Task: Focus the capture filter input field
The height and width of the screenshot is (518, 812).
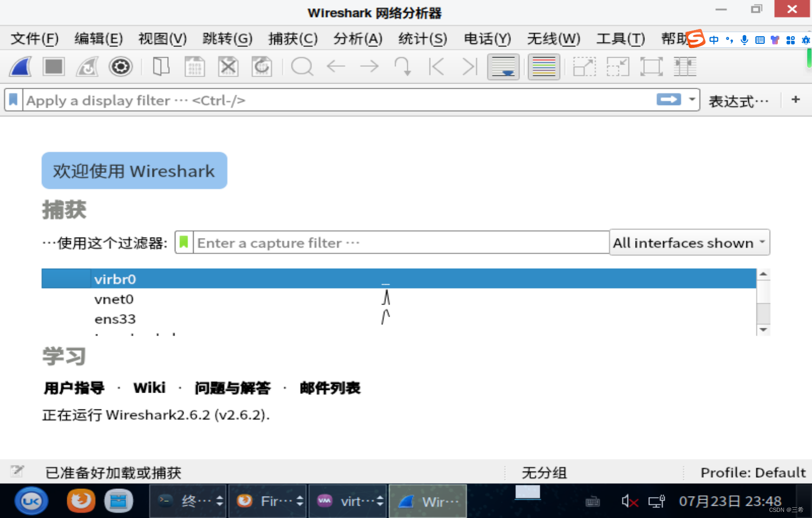Action: tap(401, 243)
